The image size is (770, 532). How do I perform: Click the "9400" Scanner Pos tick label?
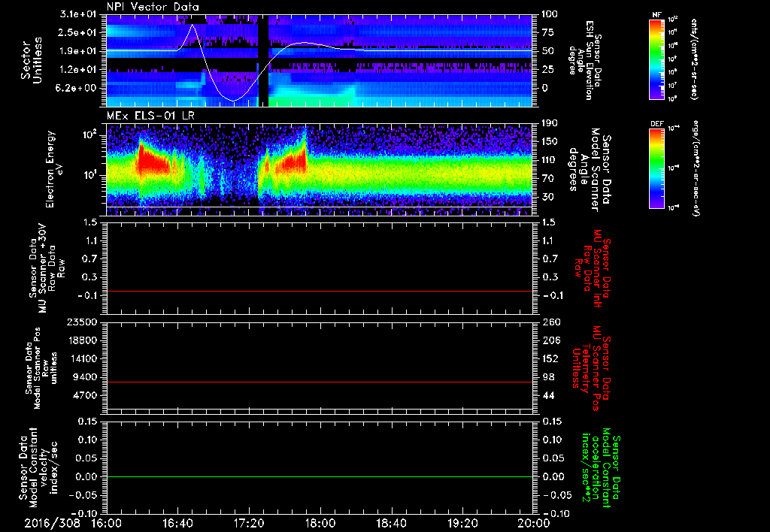tap(85, 377)
